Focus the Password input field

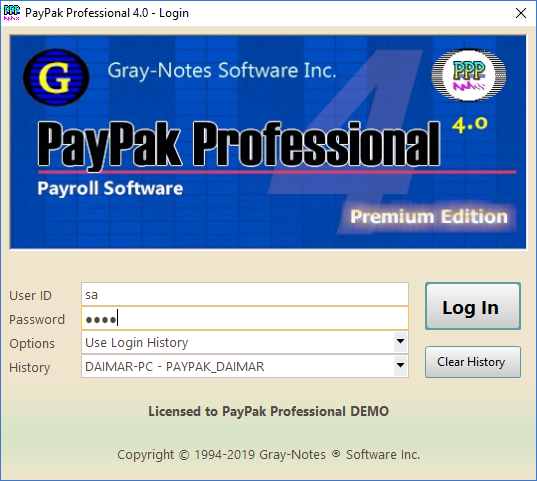245,319
